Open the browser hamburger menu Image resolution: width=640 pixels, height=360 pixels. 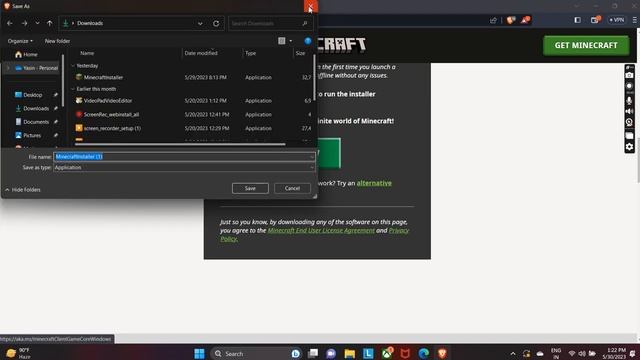[634, 20]
